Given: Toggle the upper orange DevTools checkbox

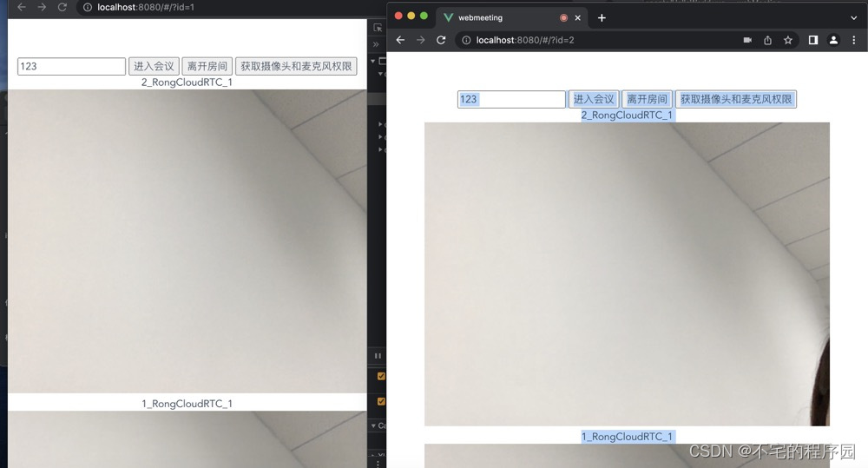Looking at the screenshot, I should coord(381,376).
